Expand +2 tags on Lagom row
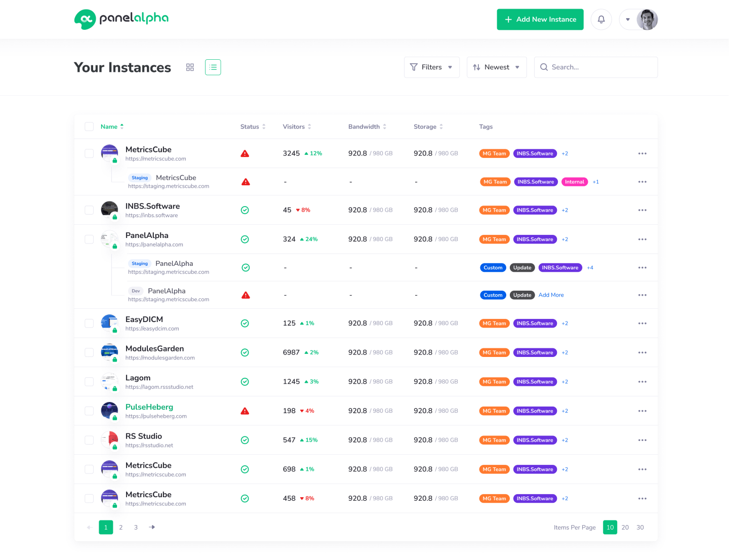Image resolution: width=729 pixels, height=560 pixels. (564, 382)
